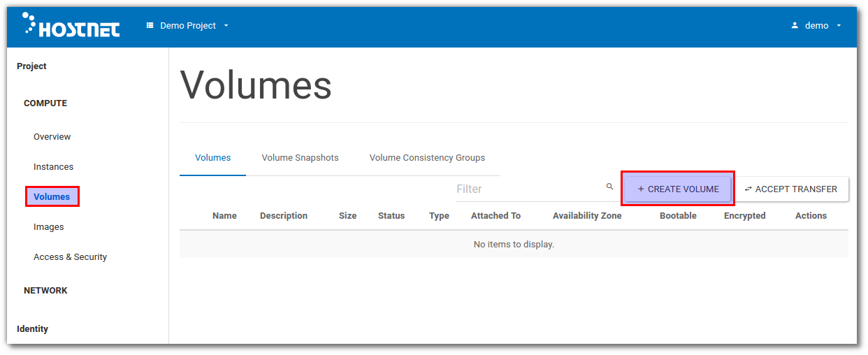
Task: Click the transfer arrows icon
Action: click(748, 189)
